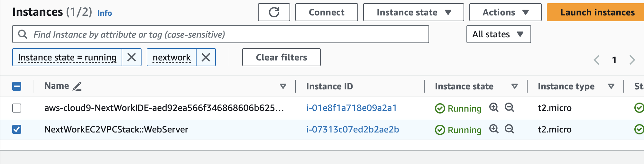Zoom-in filter icon for the WebServer instance state
This screenshot has width=644, height=164.
click(494, 129)
